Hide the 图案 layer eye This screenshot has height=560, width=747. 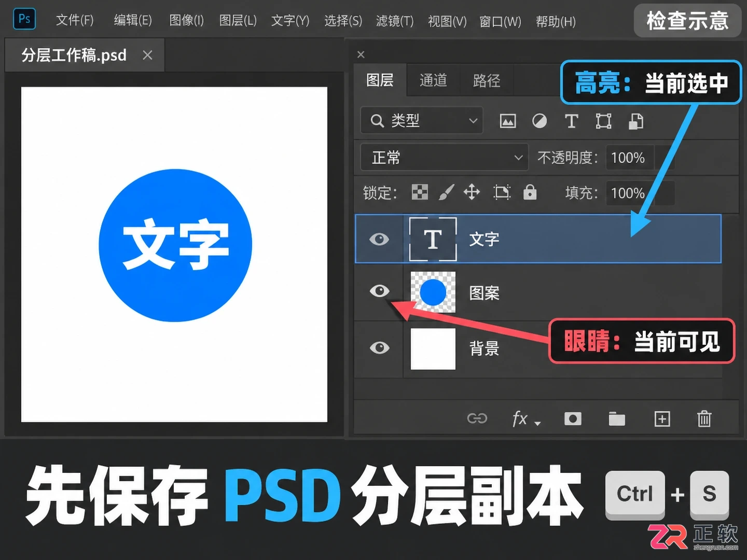pyautogui.click(x=379, y=291)
